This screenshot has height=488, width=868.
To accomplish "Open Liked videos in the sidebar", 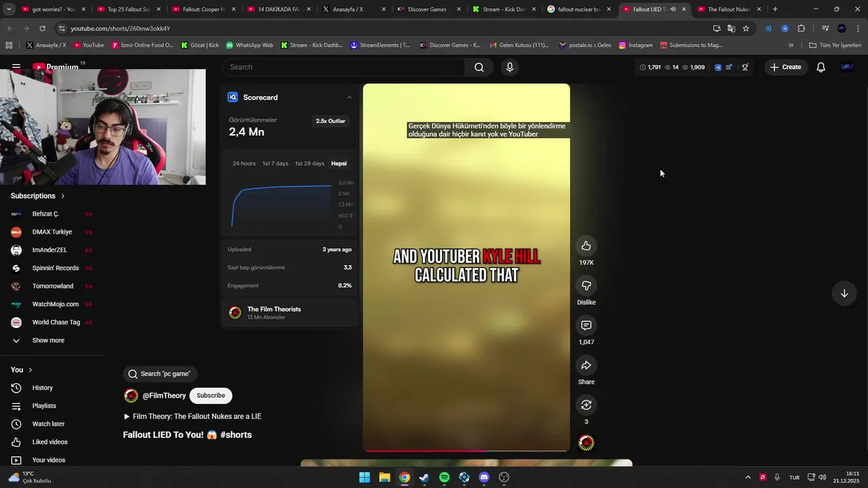I will click(x=50, y=442).
